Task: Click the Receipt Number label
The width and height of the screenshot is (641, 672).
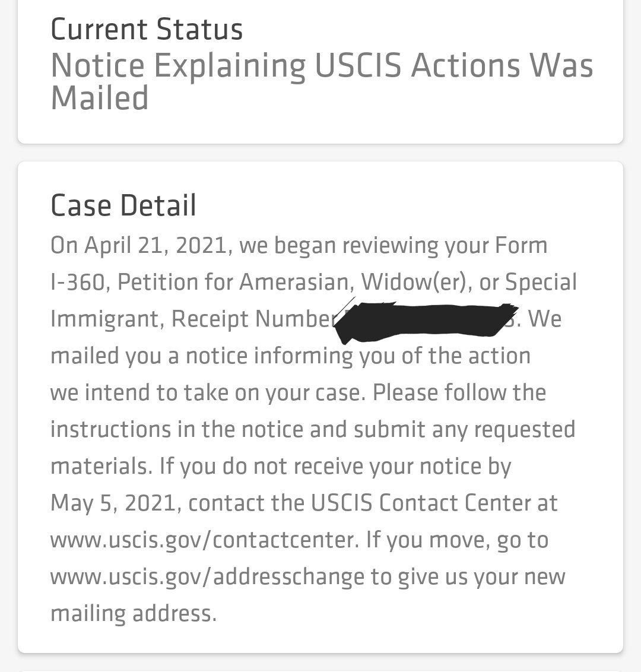Action: click(256, 319)
